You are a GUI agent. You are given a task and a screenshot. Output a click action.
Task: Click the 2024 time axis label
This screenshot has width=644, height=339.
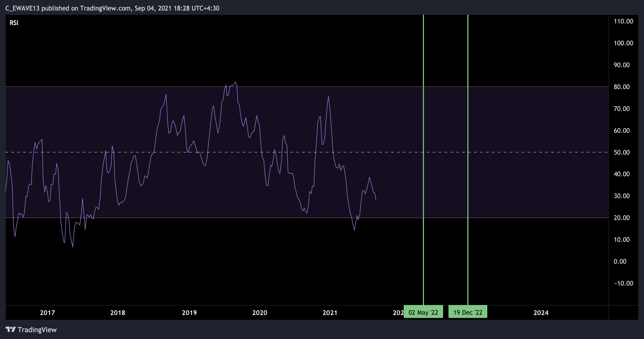coord(541,313)
